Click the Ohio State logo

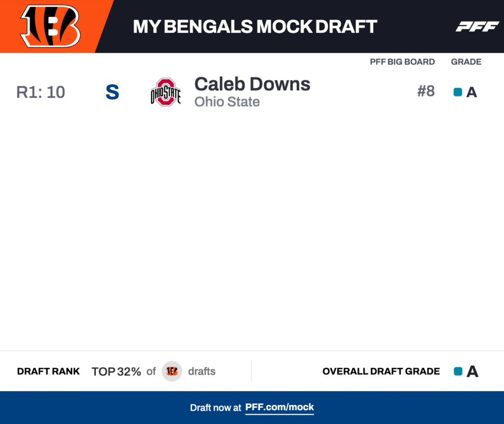pyautogui.click(x=165, y=92)
